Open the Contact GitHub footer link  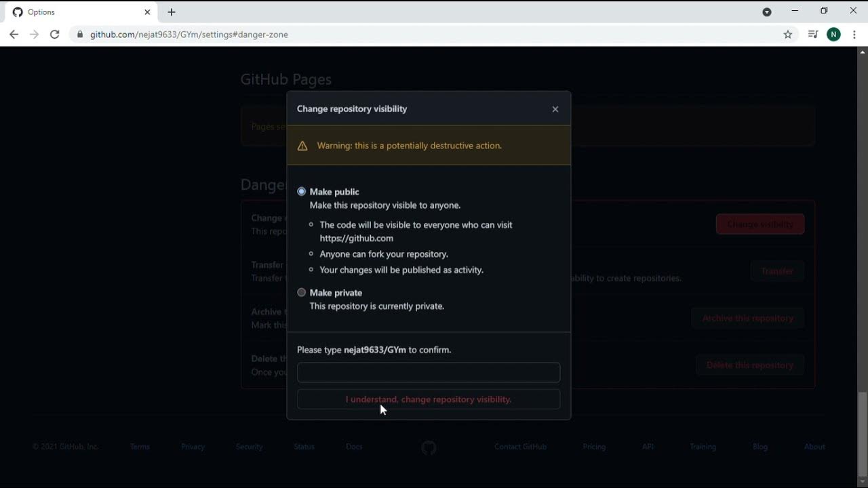click(x=520, y=447)
